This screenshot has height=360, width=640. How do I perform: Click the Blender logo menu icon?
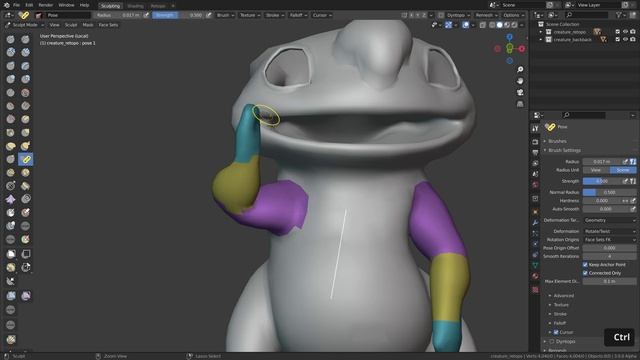6,5
